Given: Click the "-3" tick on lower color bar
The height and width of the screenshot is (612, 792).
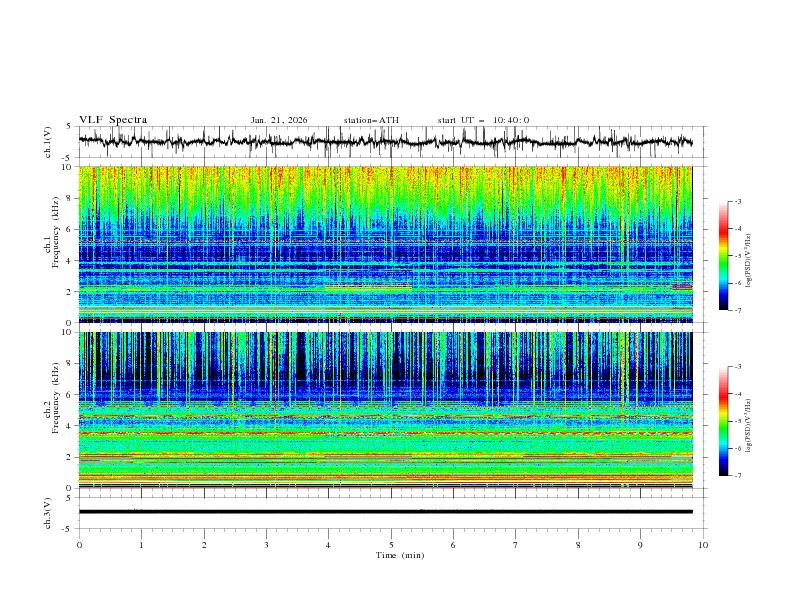Looking at the screenshot, I should (737, 367).
